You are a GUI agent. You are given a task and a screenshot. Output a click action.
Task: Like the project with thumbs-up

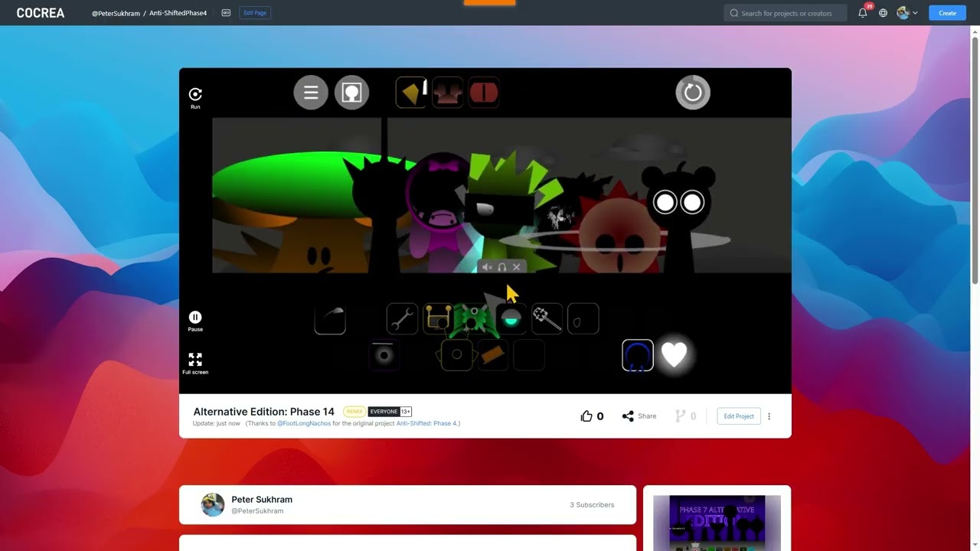click(x=586, y=416)
